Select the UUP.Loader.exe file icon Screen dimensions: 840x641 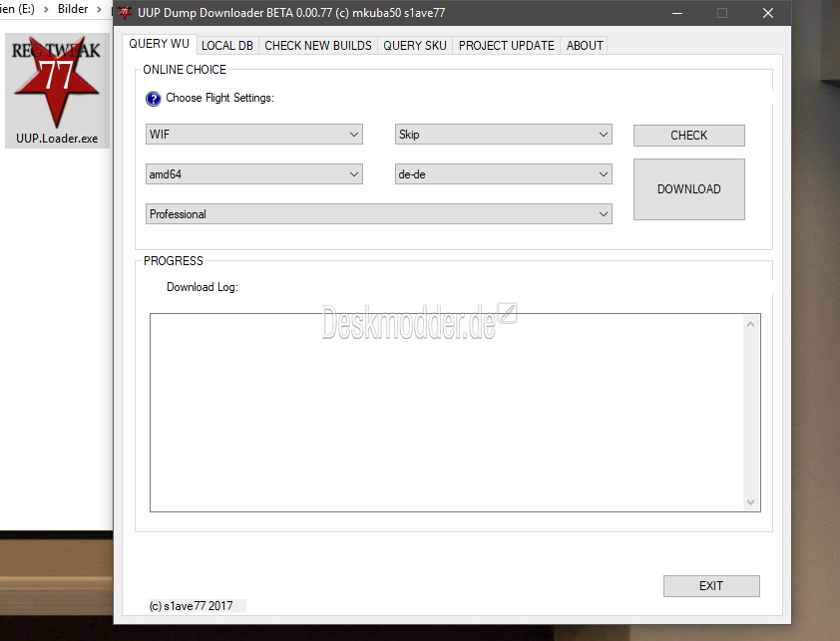click(x=57, y=91)
